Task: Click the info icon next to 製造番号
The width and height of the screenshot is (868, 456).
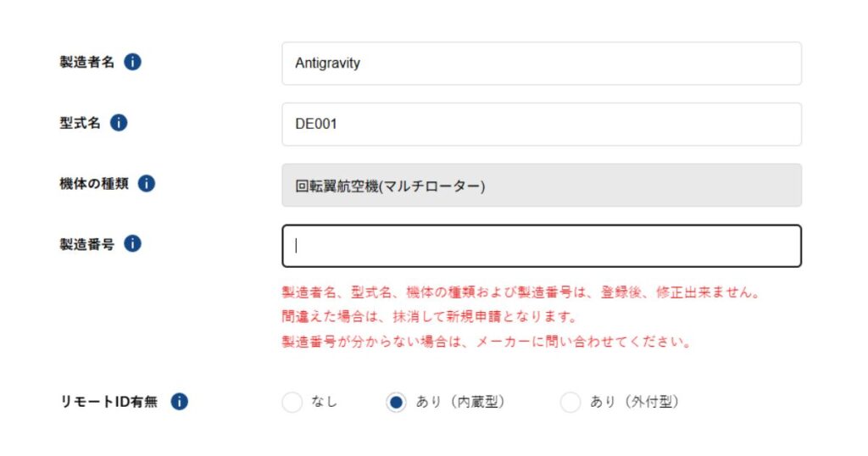Action: (132, 243)
